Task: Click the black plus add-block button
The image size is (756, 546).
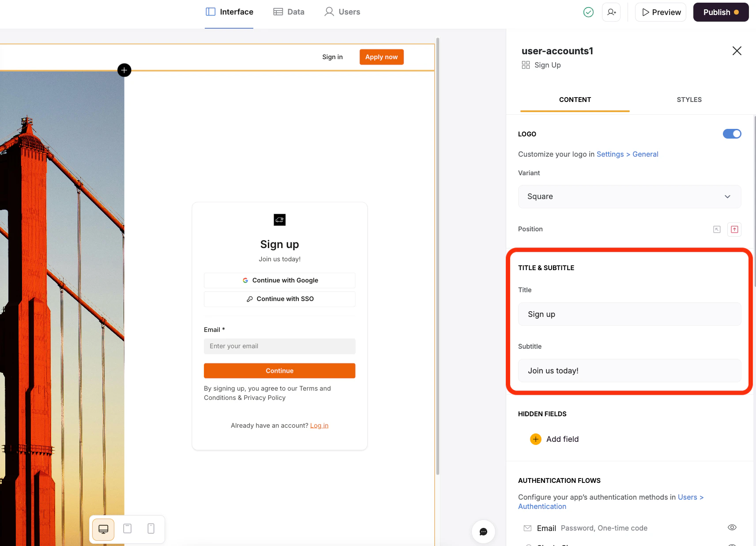Action: tap(124, 70)
